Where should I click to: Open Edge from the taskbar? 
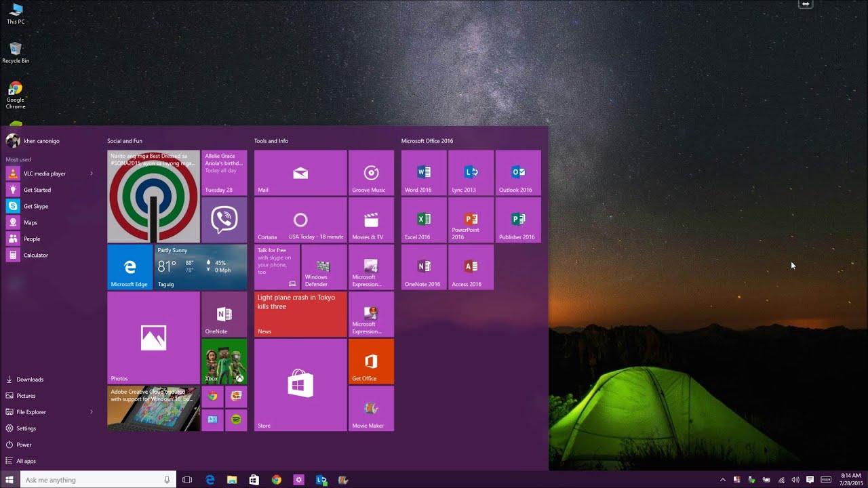[210, 480]
